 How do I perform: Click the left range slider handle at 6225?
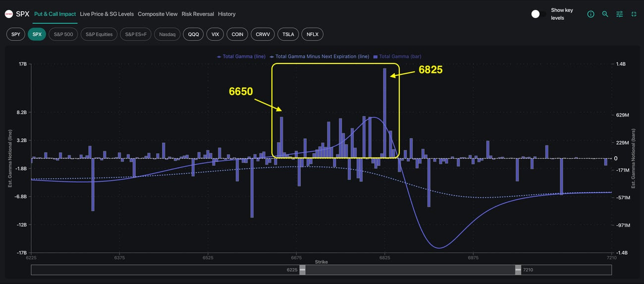[x=302, y=270]
